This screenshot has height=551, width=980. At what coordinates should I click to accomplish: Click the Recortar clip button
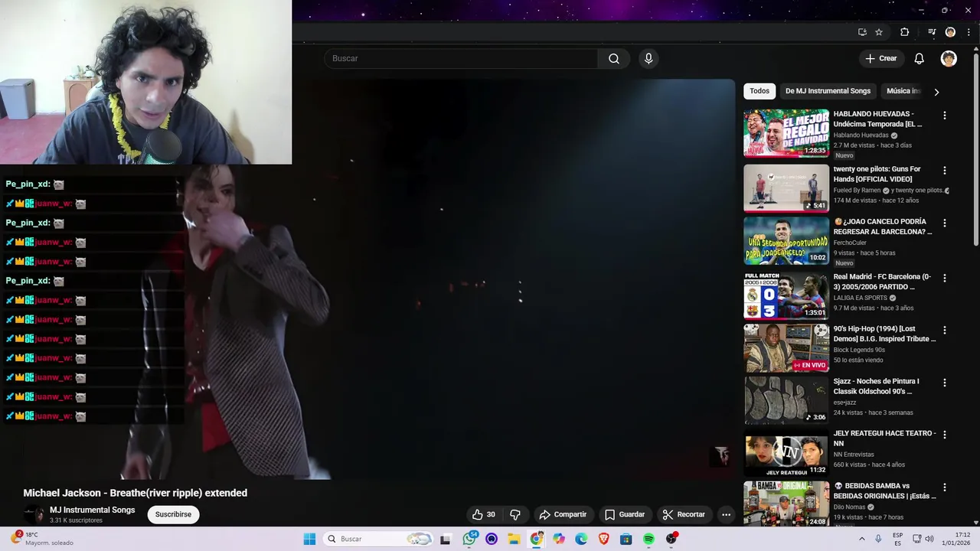(x=684, y=514)
